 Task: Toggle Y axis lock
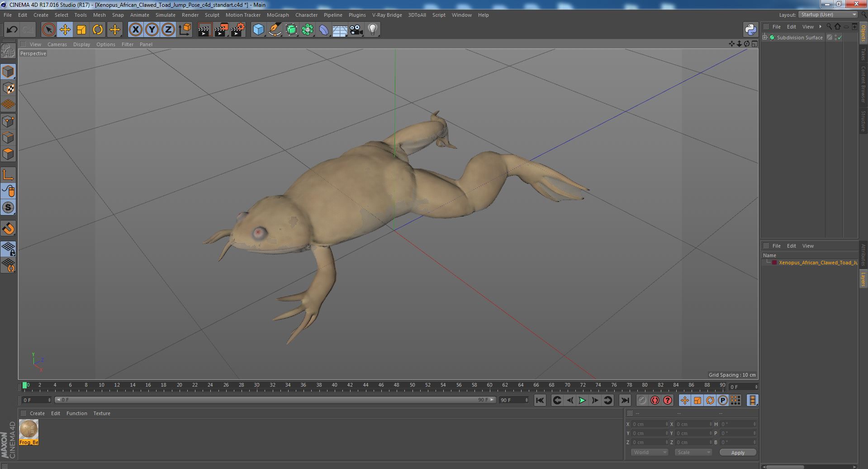point(152,30)
